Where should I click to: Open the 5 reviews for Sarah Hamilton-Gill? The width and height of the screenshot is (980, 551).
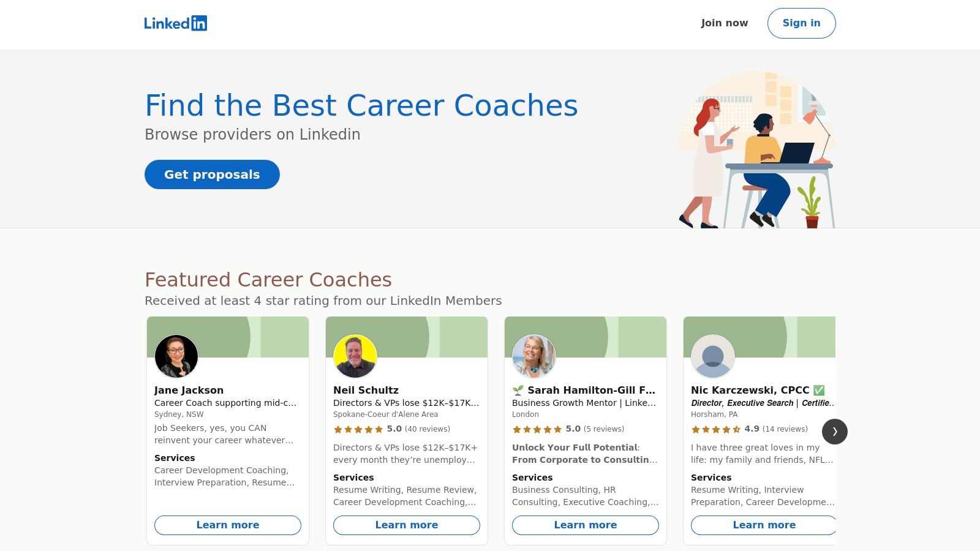[604, 429]
